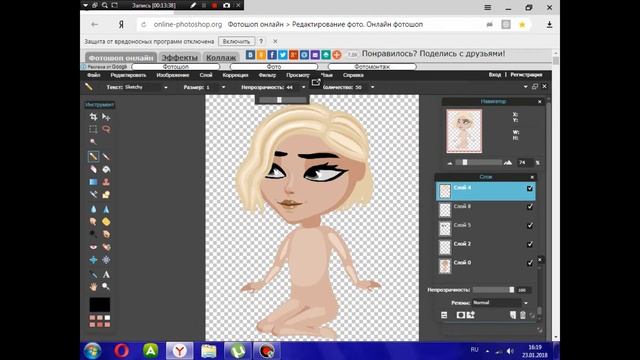This screenshot has height=360, width=640.
Task: Switch to the Эффекты tab
Action: [x=180, y=58]
